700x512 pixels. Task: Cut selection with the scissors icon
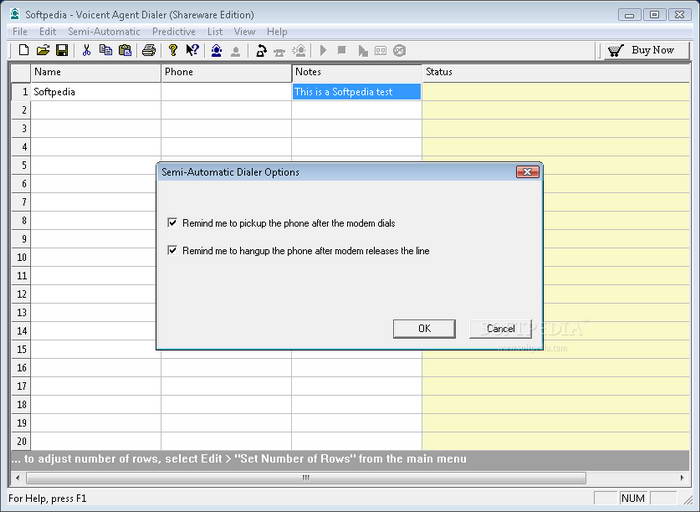(87, 50)
